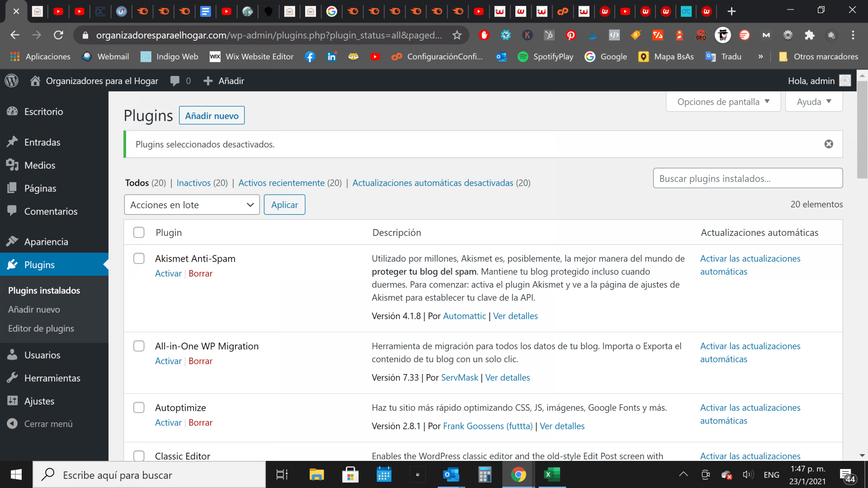Open Outlook from the taskbar
The image size is (868, 488).
[451, 475]
